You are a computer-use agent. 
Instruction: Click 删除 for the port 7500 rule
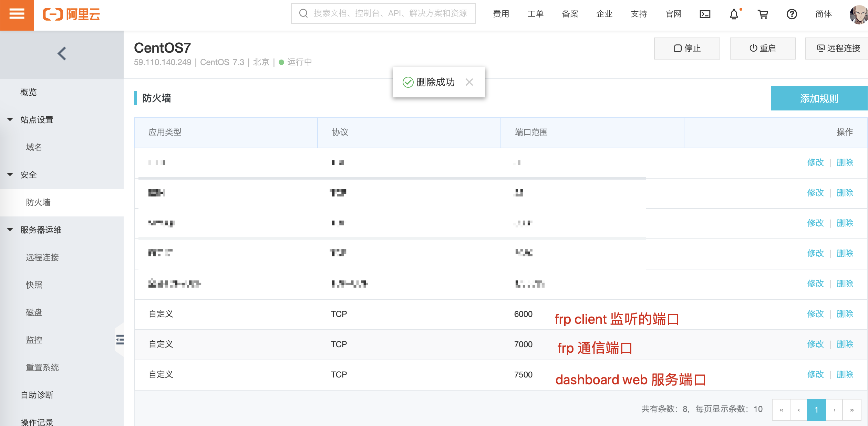coord(845,374)
